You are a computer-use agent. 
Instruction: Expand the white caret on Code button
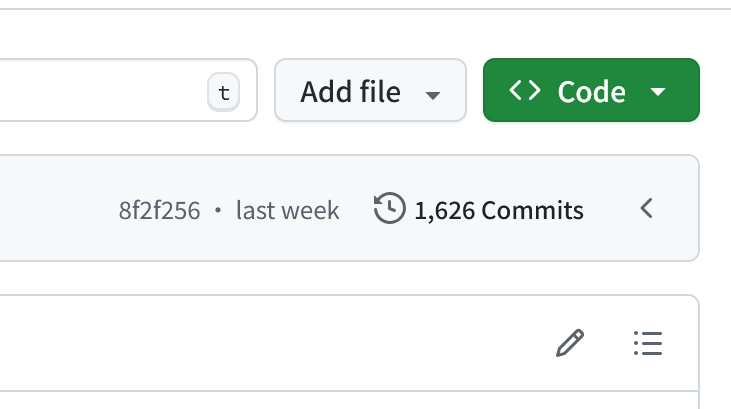tap(658, 92)
